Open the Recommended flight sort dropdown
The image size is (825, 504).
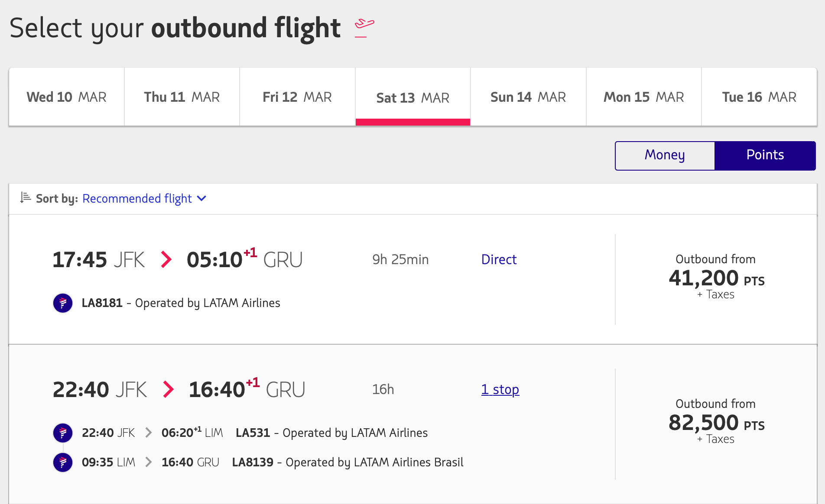click(137, 198)
